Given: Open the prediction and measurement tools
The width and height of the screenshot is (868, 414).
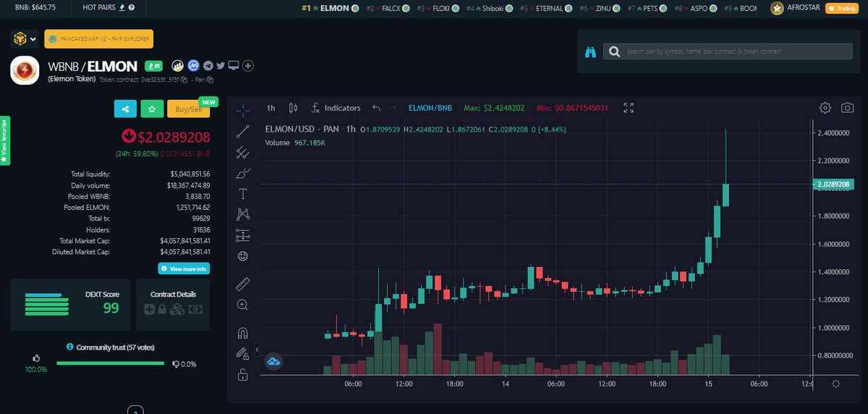Looking at the screenshot, I should (x=243, y=235).
